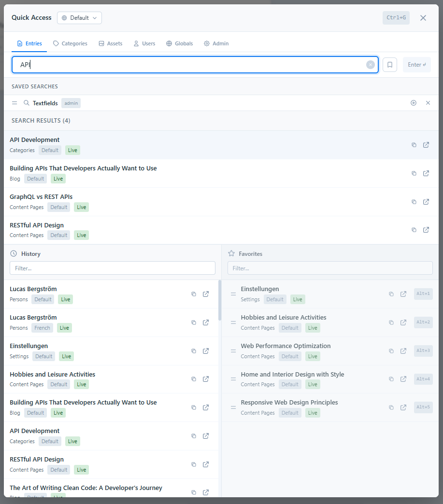Open the Einstellungen favorite in new tab

pos(403,294)
